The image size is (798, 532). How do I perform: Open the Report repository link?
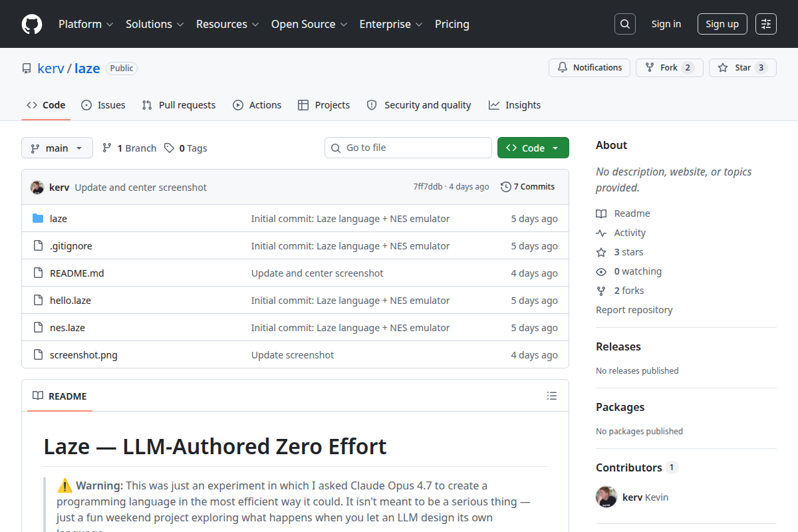(x=634, y=310)
